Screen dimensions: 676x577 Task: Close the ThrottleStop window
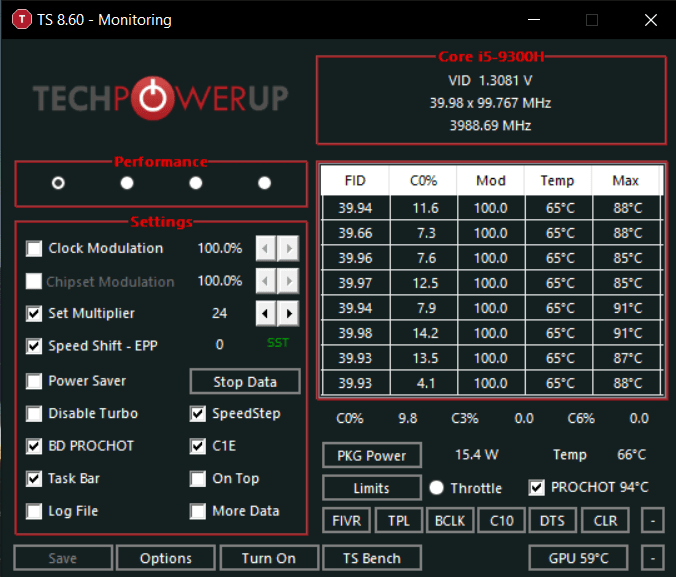651,19
